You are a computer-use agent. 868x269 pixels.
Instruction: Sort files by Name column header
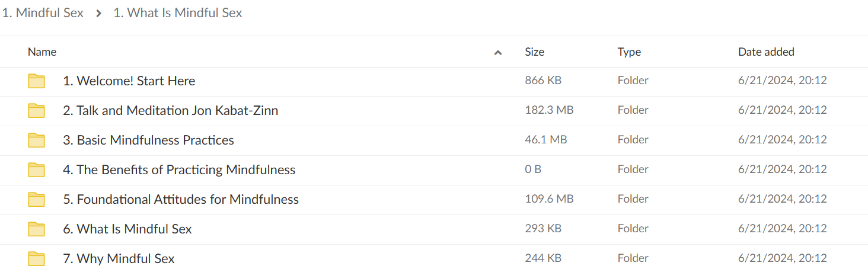(x=42, y=52)
